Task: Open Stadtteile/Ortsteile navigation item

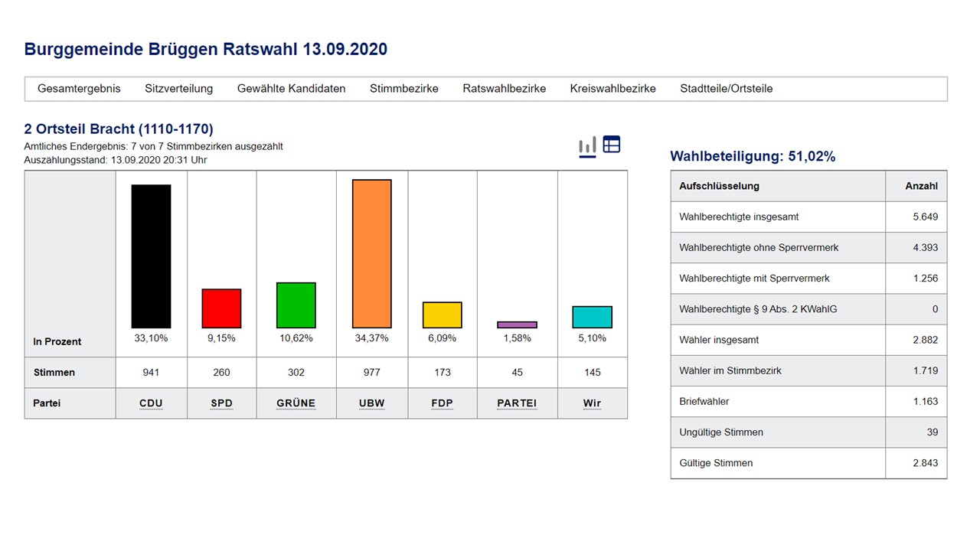Action: coord(726,89)
